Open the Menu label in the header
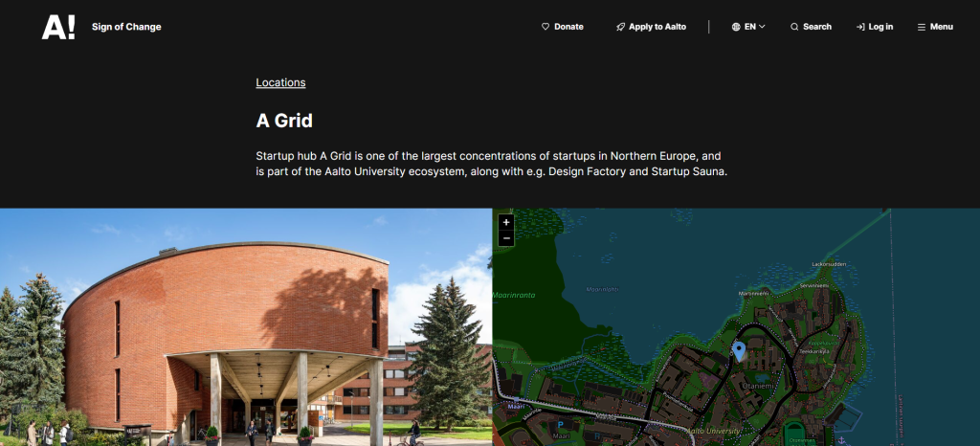The image size is (980, 446). [941, 27]
